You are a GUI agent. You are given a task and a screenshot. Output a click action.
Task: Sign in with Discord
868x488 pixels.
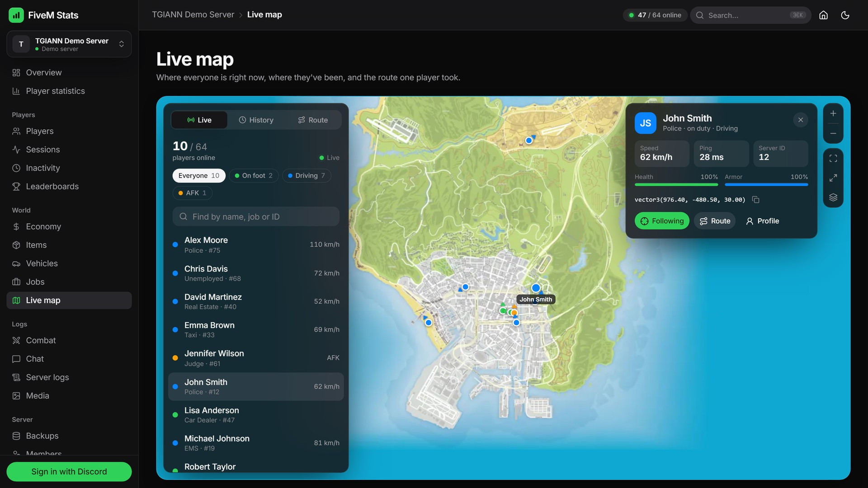pyautogui.click(x=69, y=472)
